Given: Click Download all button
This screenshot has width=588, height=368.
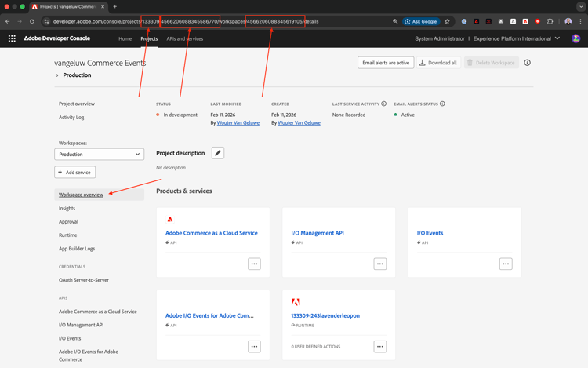Looking at the screenshot, I should (438, 63).
